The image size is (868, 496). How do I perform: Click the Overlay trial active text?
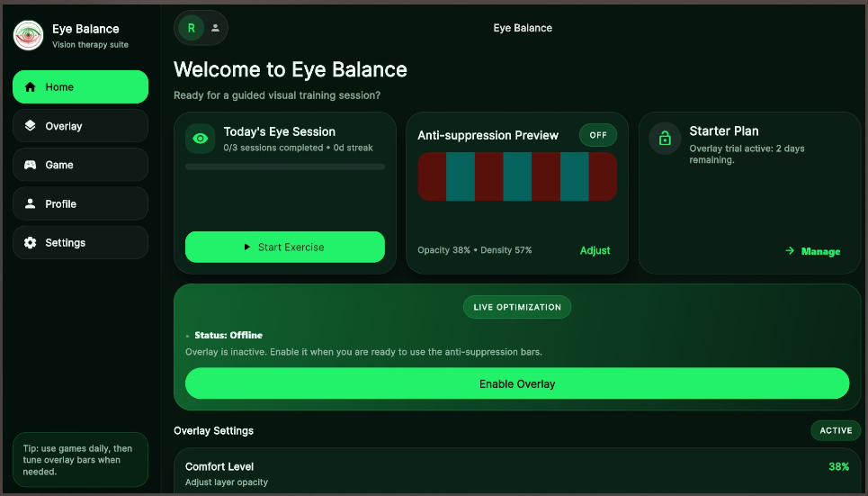(x=747, y=154)
